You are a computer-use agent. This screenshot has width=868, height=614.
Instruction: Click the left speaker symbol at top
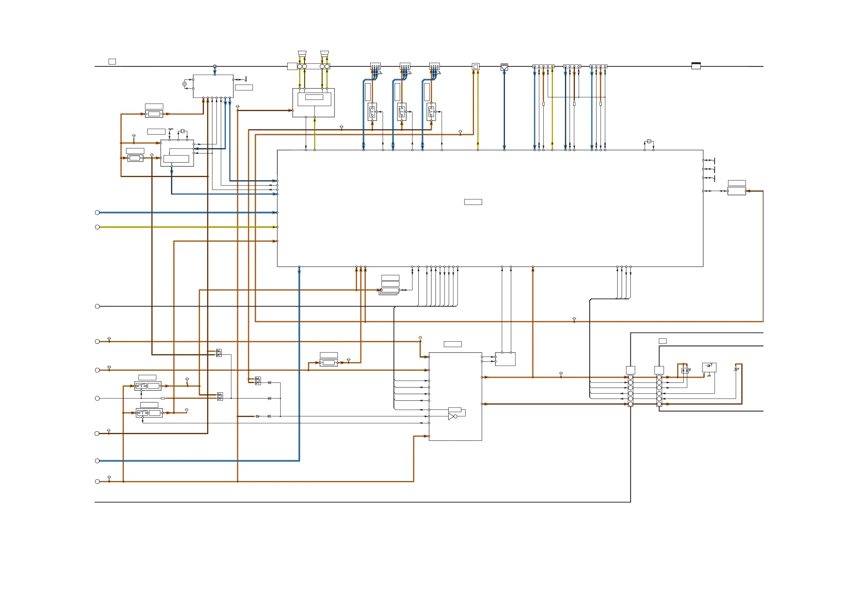(x=302, y=54)
